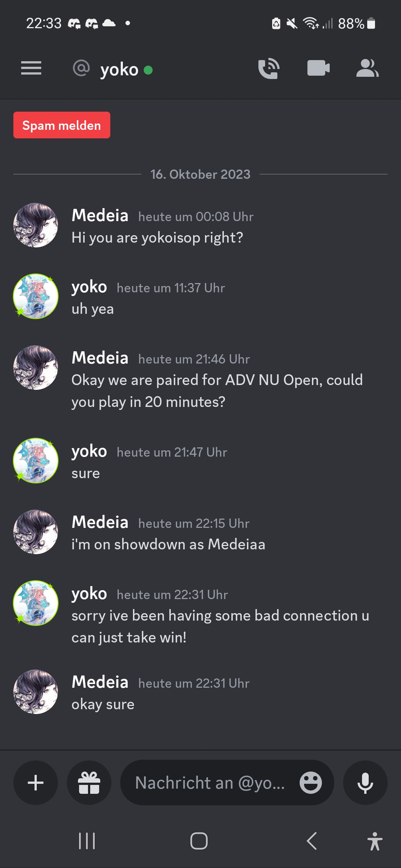Click the Spam melden button
Image resolution: width=401 pixels, height=868 pixels.
[62, 125]
